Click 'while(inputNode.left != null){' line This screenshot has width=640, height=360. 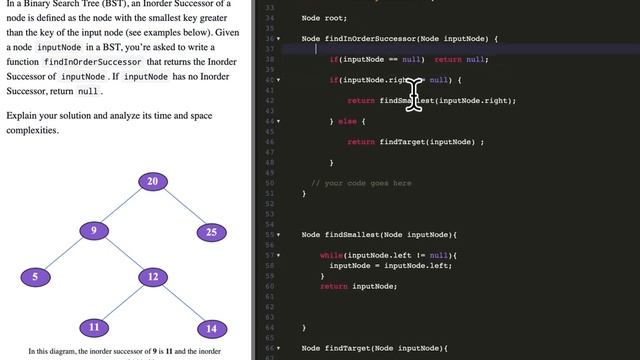coord(388,256)
